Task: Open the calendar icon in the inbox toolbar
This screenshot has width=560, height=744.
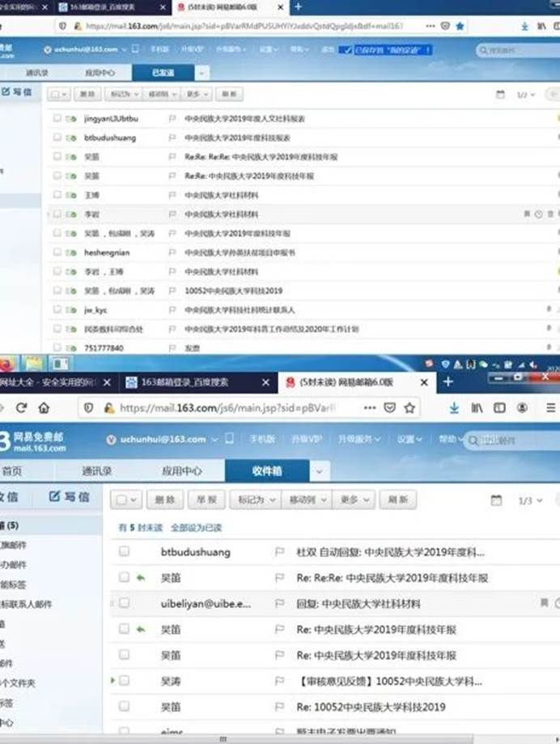Action: [x=496, y=500]
